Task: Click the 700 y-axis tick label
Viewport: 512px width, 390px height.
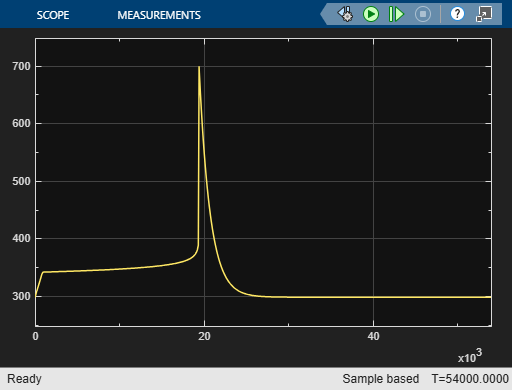Action: [21, 66]
